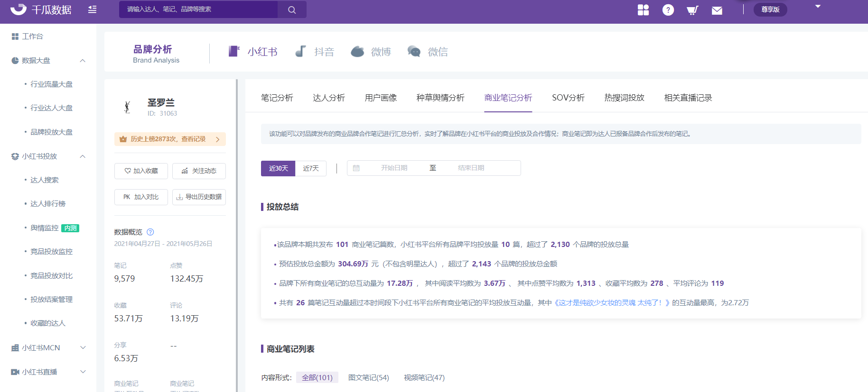Click the brand ID 31063 text
This screenshot has height=392, width=868.
162,114
